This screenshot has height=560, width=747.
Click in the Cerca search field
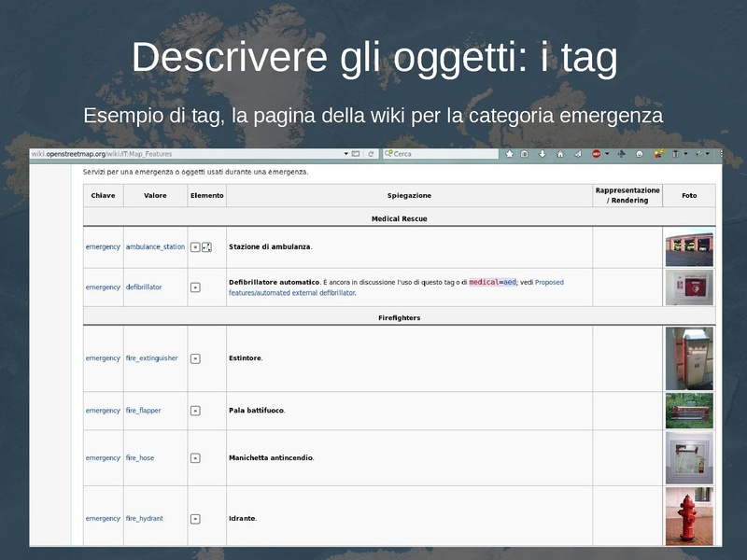pos(439,154)
